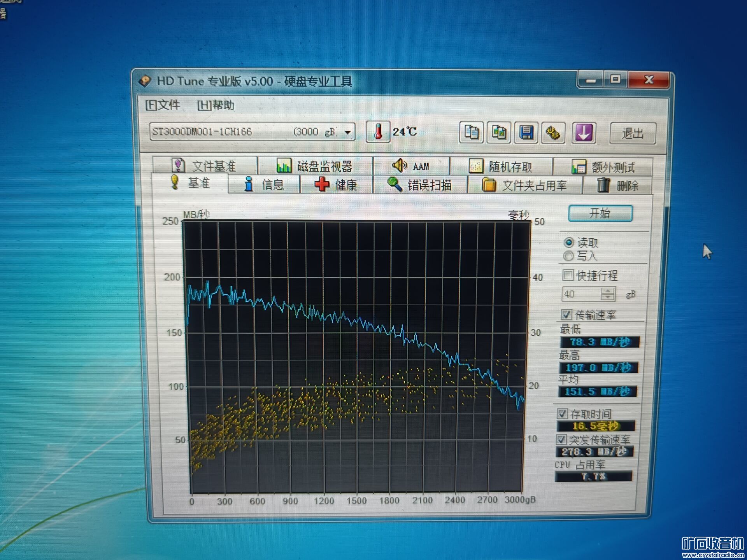747x560 pixels.
Task: Select the 读取 radio button
Action: 569,242
